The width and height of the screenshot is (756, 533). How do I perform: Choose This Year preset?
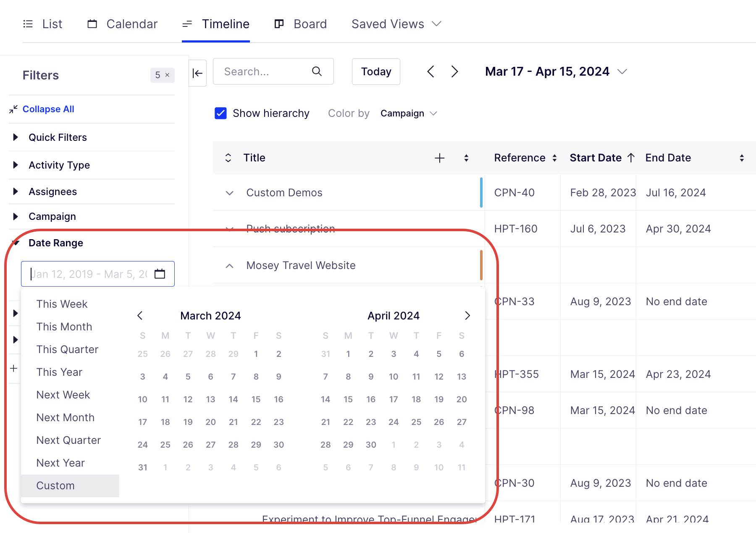tap(59, 372)
